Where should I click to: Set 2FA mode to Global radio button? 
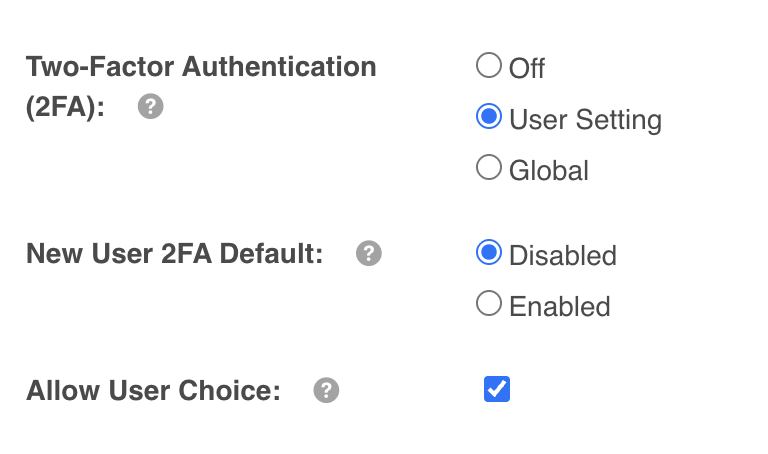[x=488, y=168]
